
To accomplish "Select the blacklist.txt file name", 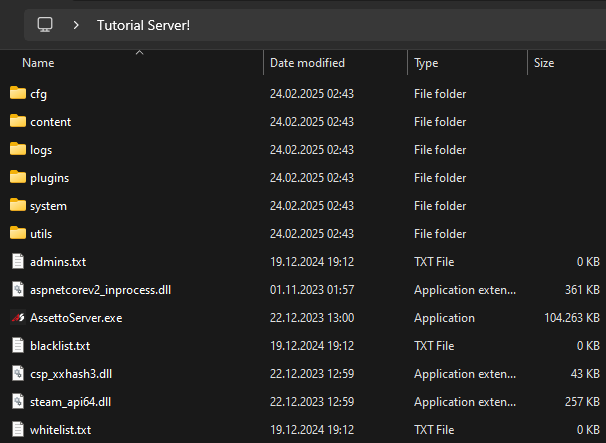I will 60,346.
